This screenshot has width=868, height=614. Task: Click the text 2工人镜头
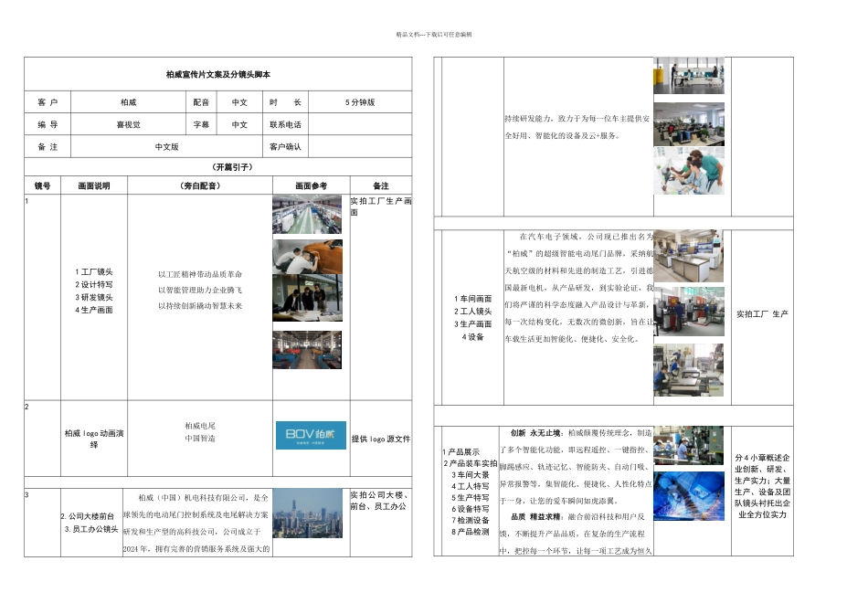(x=472, y=312)
